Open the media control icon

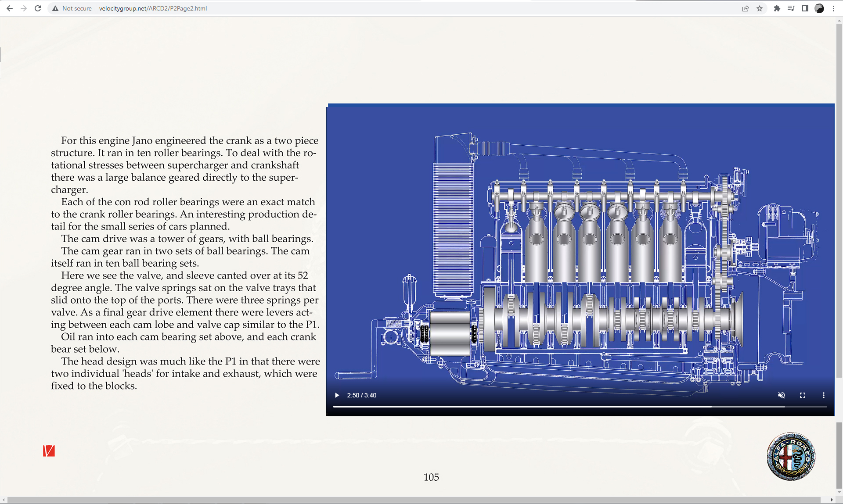791,8
